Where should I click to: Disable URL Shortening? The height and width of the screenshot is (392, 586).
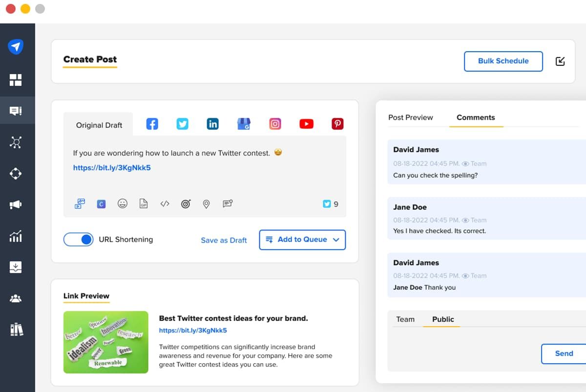pyautogui.click(x=78, y=240)
